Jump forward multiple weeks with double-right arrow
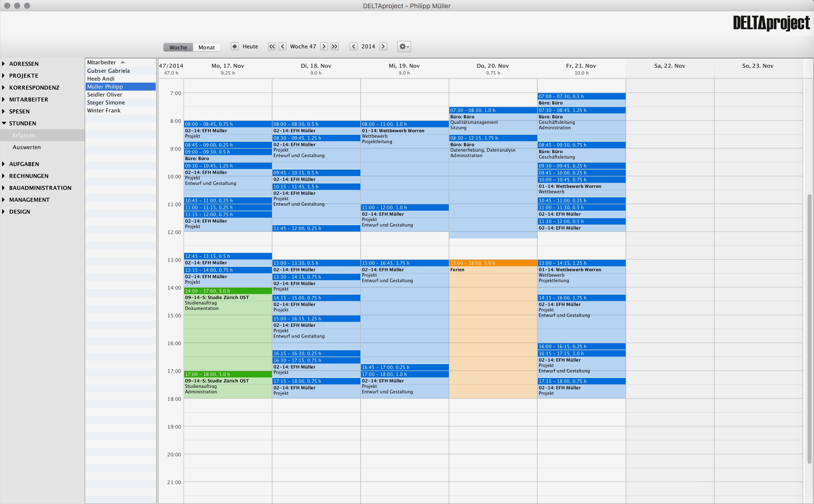814x504 pixels. pyautogui.click(x=335, y=46)
